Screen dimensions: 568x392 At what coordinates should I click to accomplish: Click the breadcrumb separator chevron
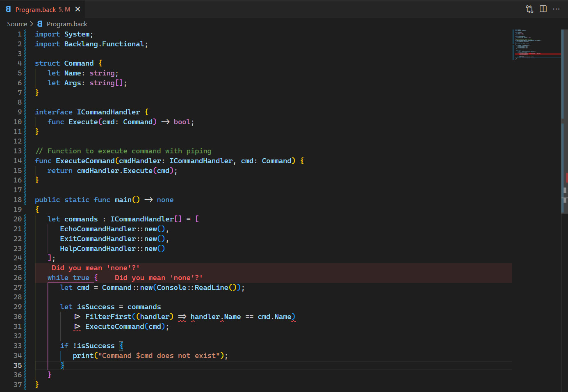tap(32, 24)
